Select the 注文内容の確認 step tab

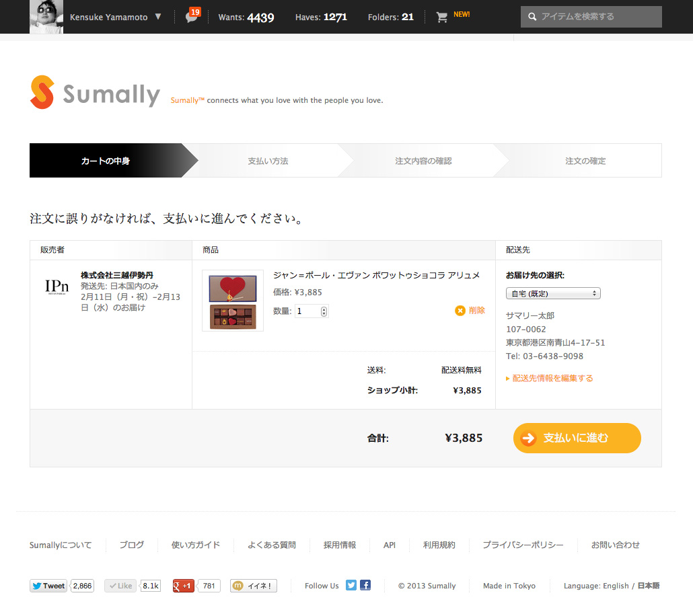[423, 161]
